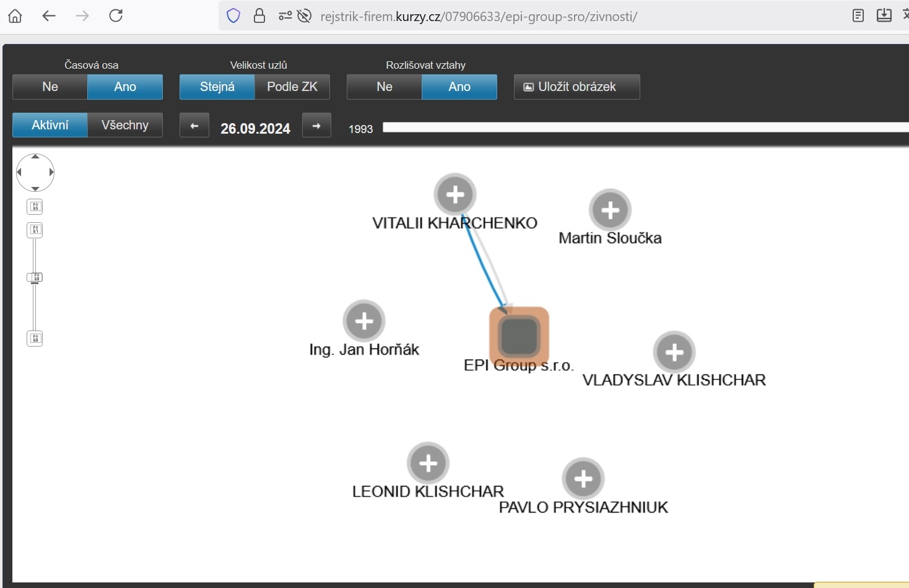
Task: Expand the Martin Sloučka node
Action: 610,210
